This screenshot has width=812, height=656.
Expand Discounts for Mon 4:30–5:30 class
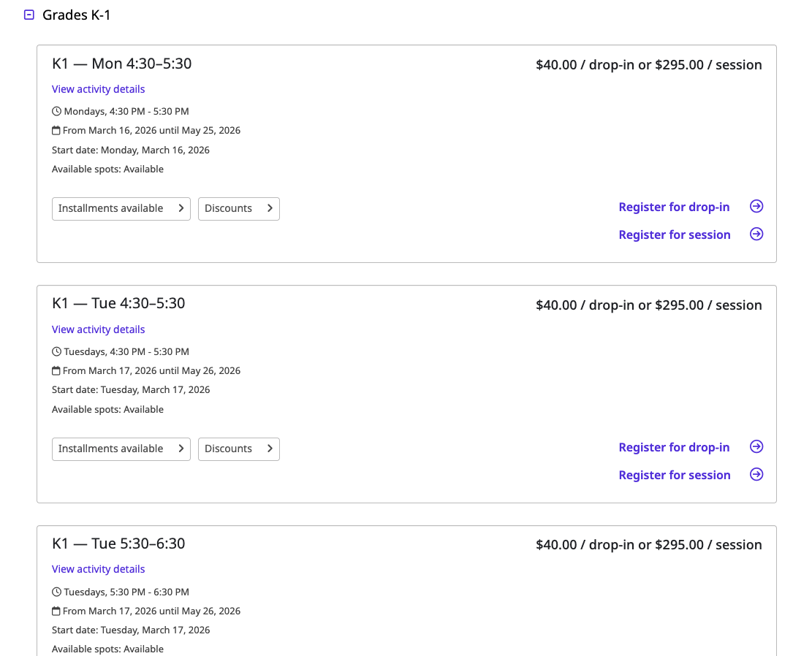point(238,208)
